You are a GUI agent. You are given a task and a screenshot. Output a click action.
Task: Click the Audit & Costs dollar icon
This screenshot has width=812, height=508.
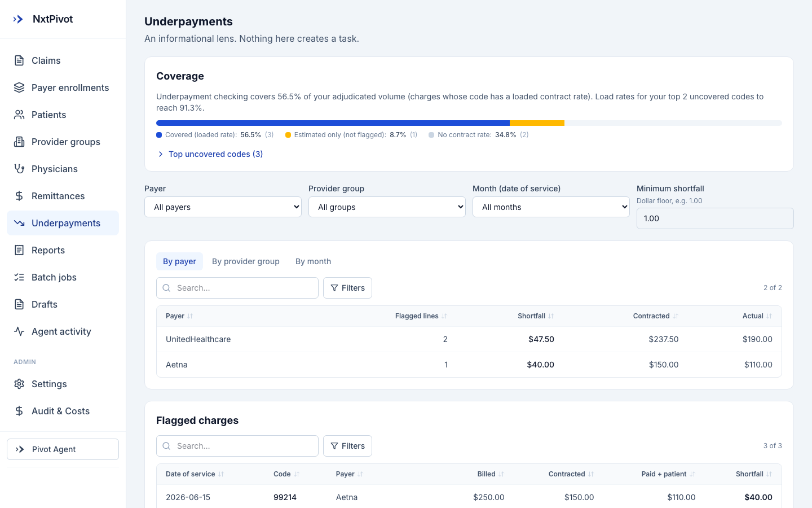pyautogui.click(x=19, y=411)
